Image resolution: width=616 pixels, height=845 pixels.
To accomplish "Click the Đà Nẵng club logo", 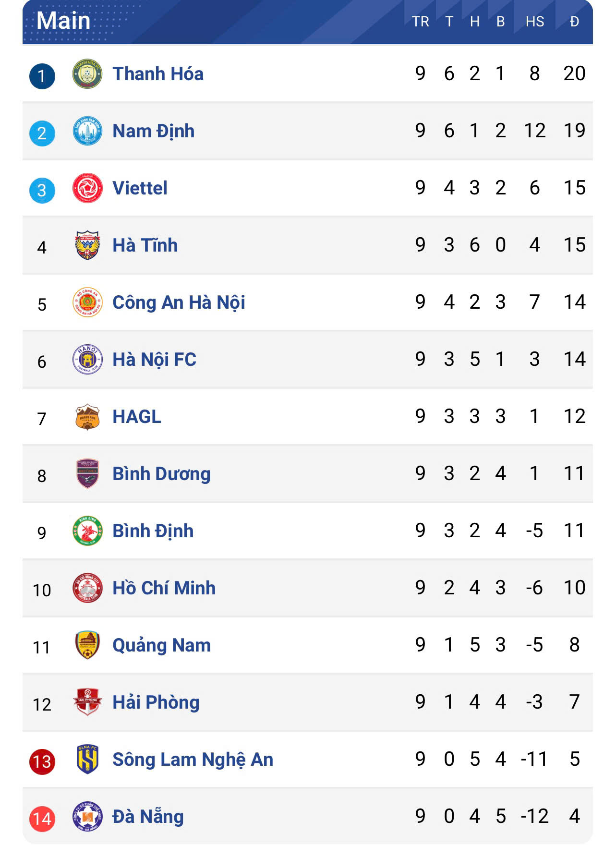I will point(87,817).
